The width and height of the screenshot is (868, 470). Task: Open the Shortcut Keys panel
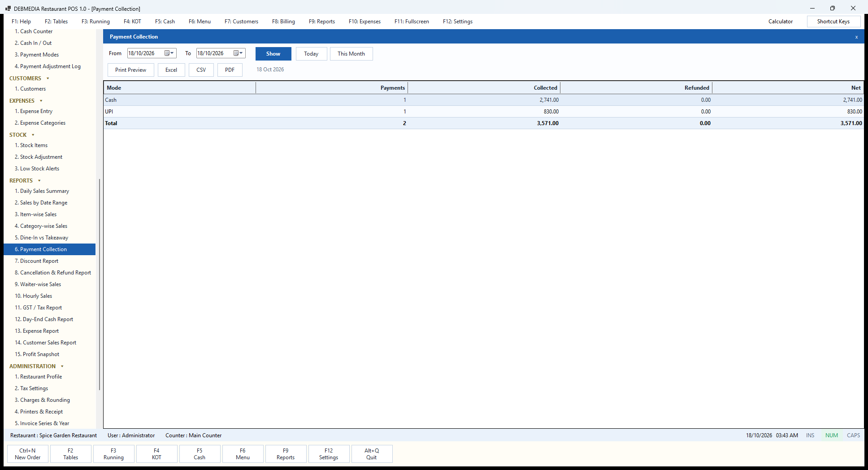(x=833, y=22)
